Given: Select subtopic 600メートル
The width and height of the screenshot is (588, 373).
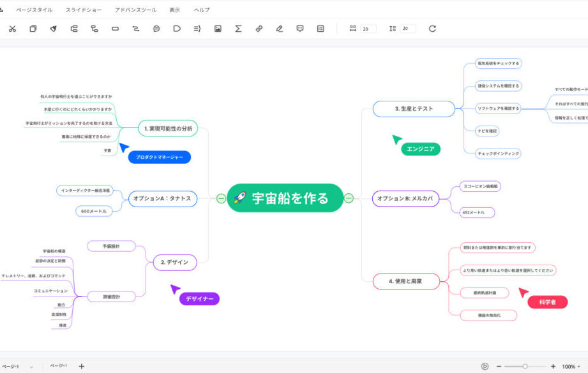Looking at the screenshot, I should click(94, 211).
